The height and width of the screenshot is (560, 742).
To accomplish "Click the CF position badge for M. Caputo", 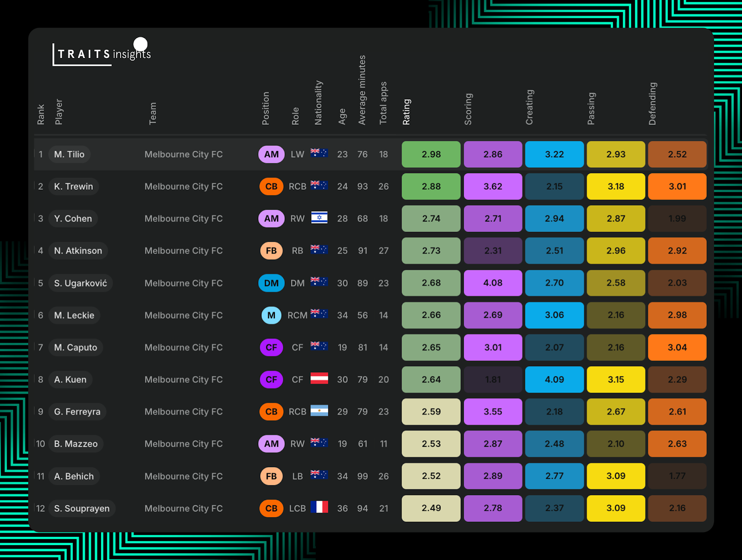I will [x=271, y=347].
